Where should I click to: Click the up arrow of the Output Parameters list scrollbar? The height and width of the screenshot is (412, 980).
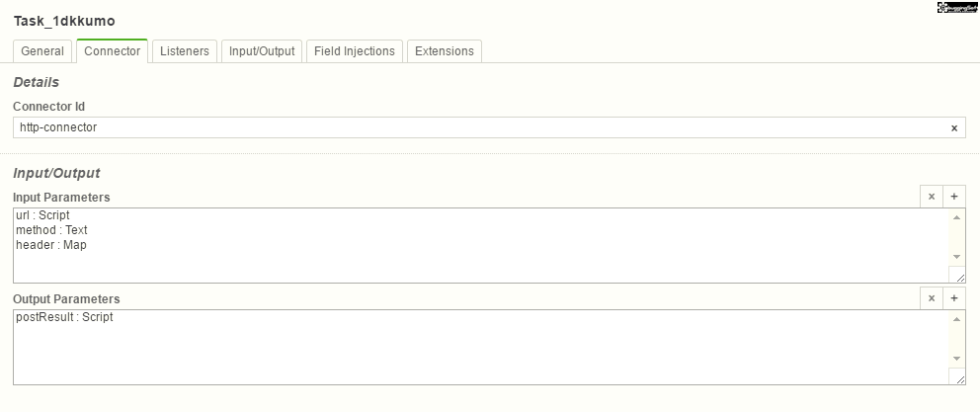click(956, 319)
